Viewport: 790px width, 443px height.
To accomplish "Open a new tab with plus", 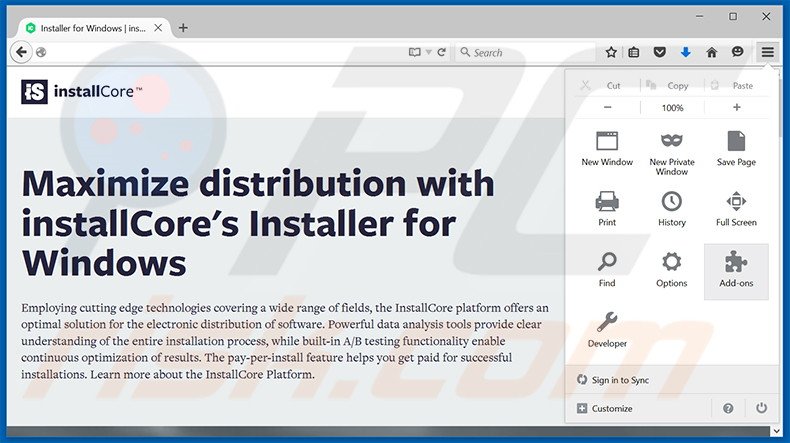I will 183,28.
